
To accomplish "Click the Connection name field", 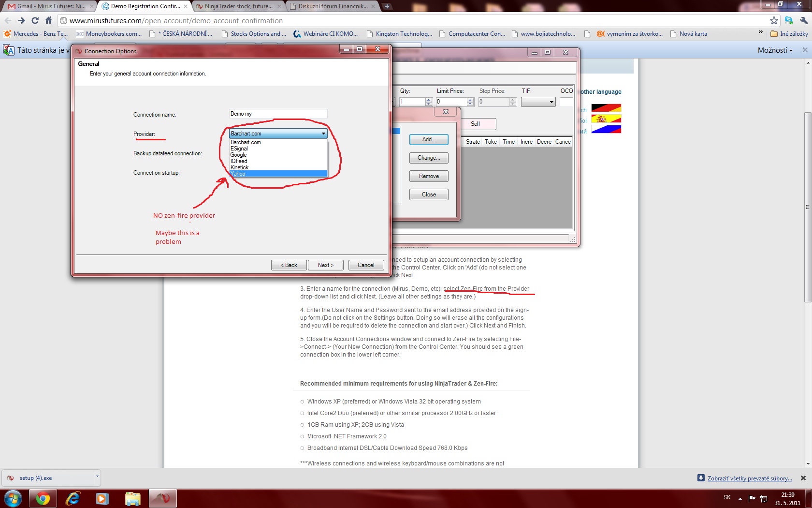I will 278,114.
